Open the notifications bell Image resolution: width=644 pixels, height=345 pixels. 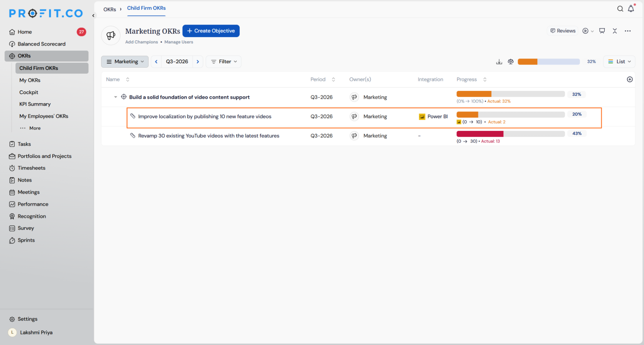[x=631, y=8]
